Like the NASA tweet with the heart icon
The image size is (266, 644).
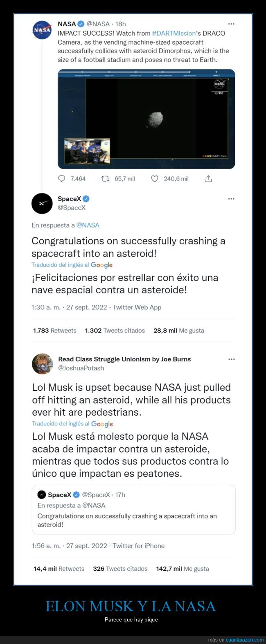click(155, 179)
